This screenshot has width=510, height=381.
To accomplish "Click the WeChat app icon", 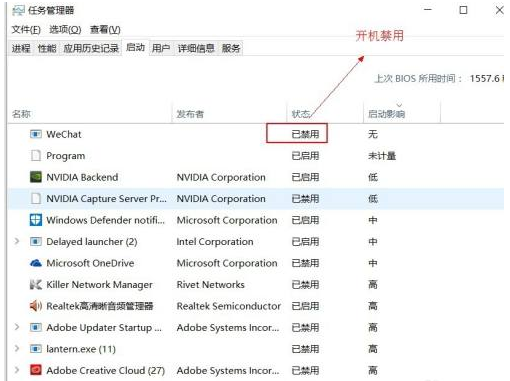I will point(36,134).
